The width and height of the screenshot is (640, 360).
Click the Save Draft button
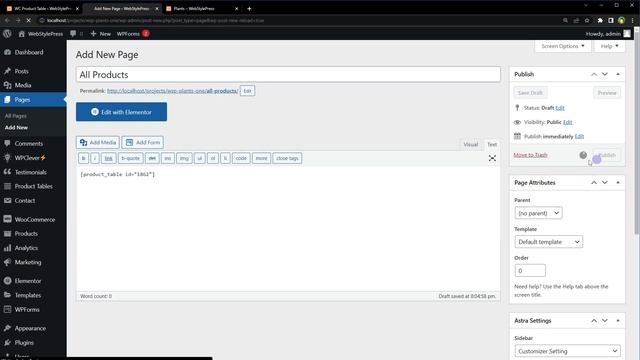point(530,93)
